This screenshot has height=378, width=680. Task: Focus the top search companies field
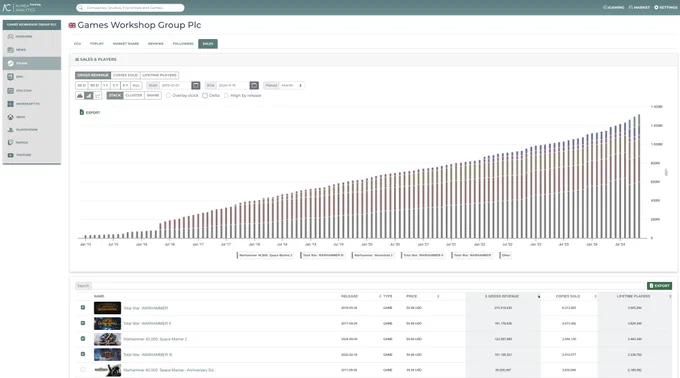point(130,8)
